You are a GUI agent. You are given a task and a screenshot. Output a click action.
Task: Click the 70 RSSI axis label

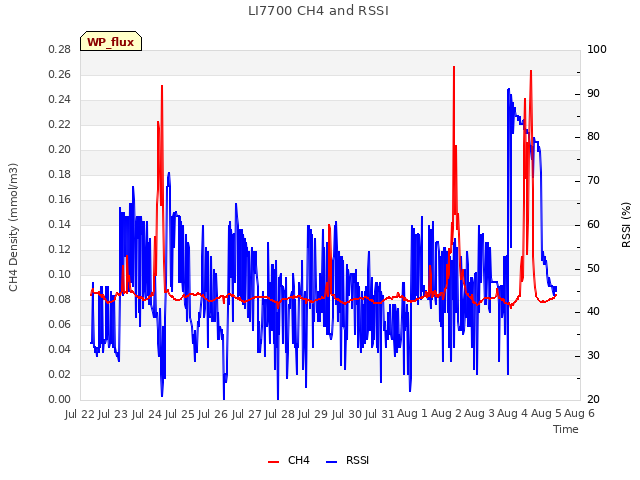593,180
